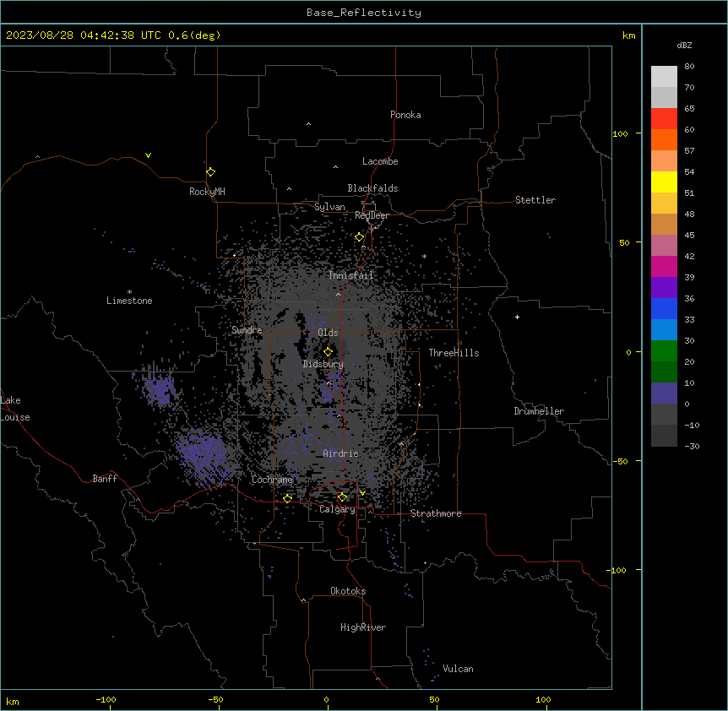Click the -10 value on the dBZ legend

tap(692, 425)
